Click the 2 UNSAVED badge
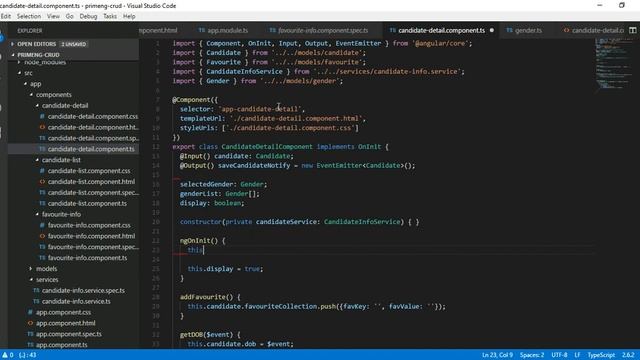Screen dimensions: 640x360 tap(73, 44)
